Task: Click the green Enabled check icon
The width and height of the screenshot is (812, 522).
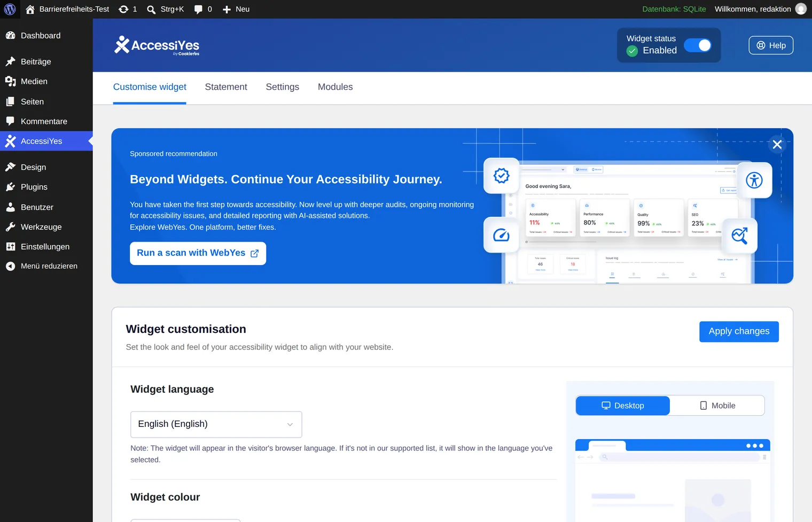Action: click(x=632, y=51)
